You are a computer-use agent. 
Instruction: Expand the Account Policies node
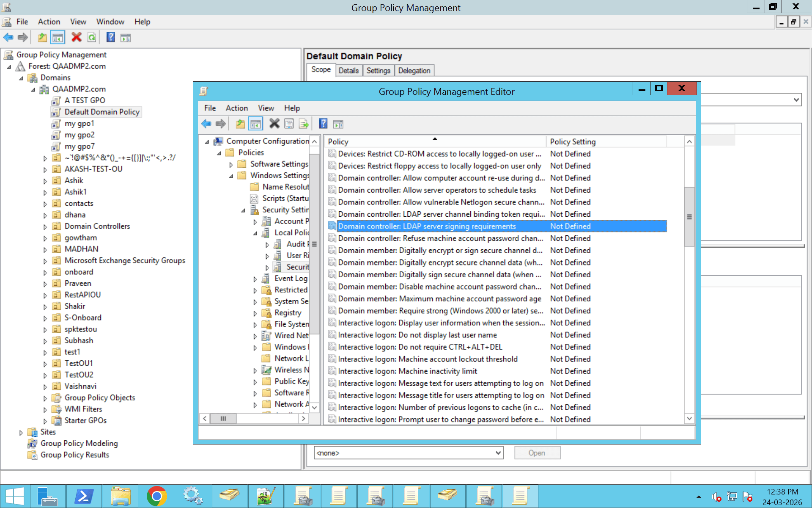click(255, 221)
